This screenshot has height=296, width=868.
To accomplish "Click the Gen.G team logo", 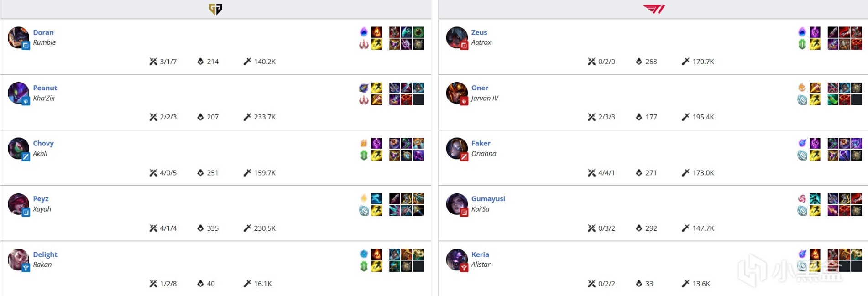I will coord(215,9).
